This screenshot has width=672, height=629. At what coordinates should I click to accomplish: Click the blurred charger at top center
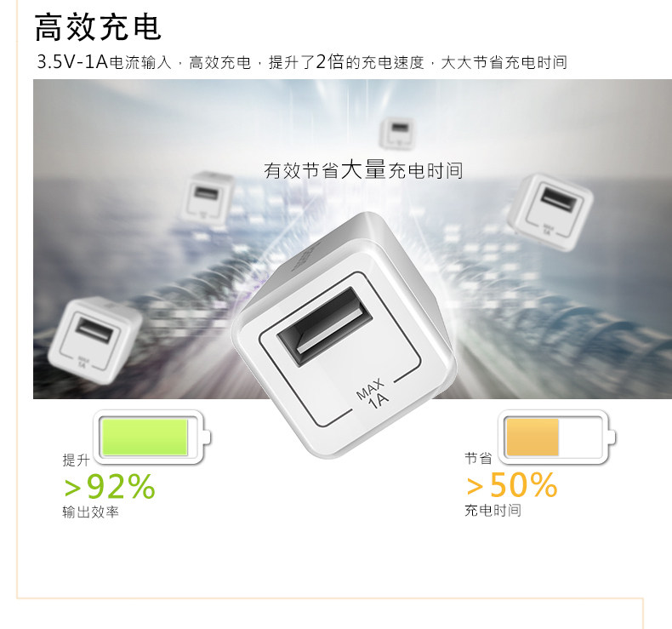(398, 134)
